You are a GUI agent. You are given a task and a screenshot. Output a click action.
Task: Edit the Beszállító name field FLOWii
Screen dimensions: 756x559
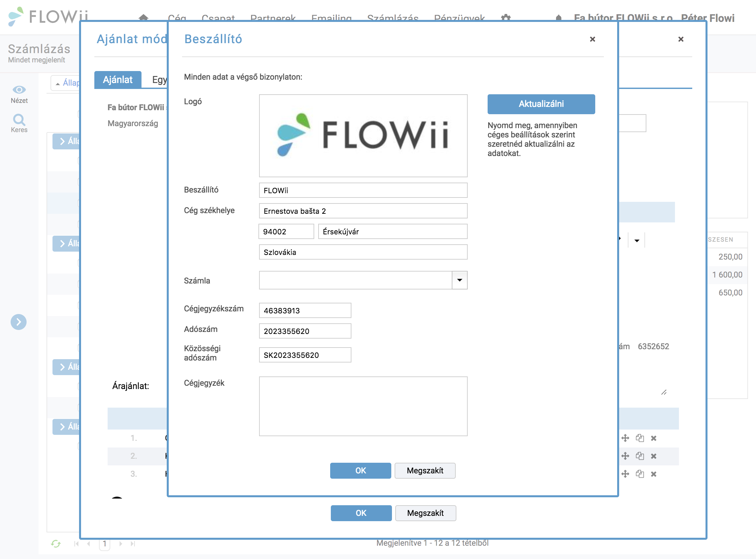pos(363,191)
